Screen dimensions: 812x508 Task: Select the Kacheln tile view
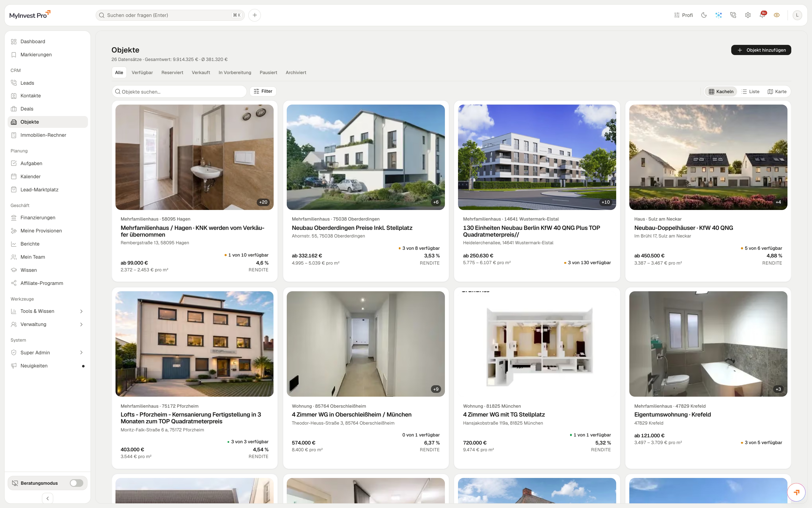721,91
